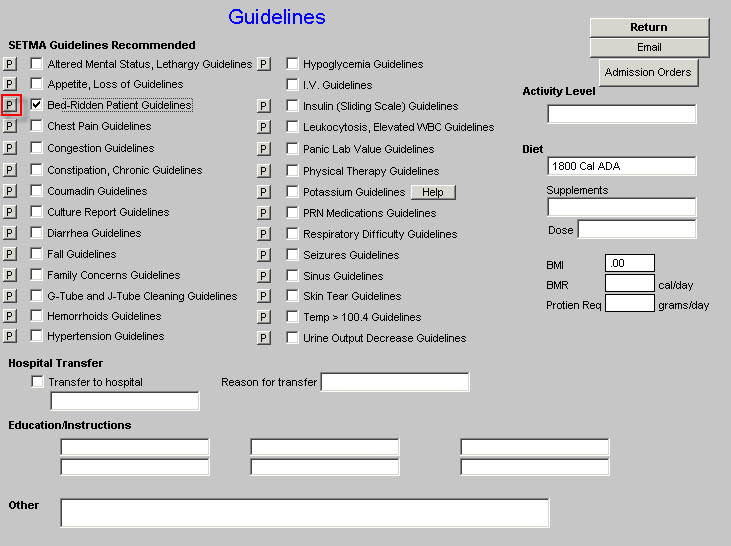This screenshot has width=731, height=546.
Task: Click the Supplements input field
Action: click(622, 207)
